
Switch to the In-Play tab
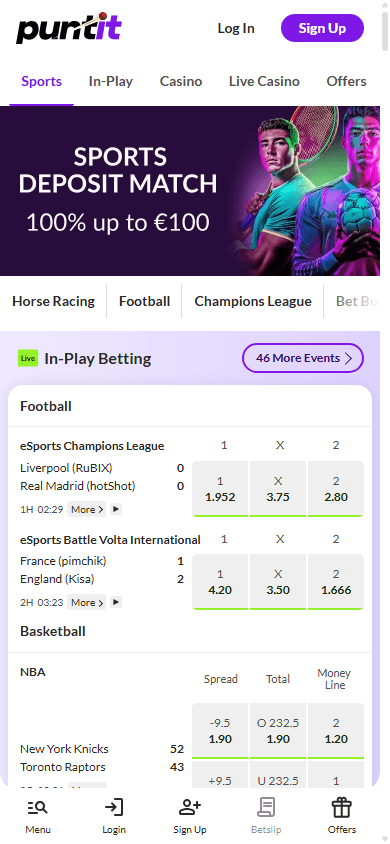coord(111,81)
